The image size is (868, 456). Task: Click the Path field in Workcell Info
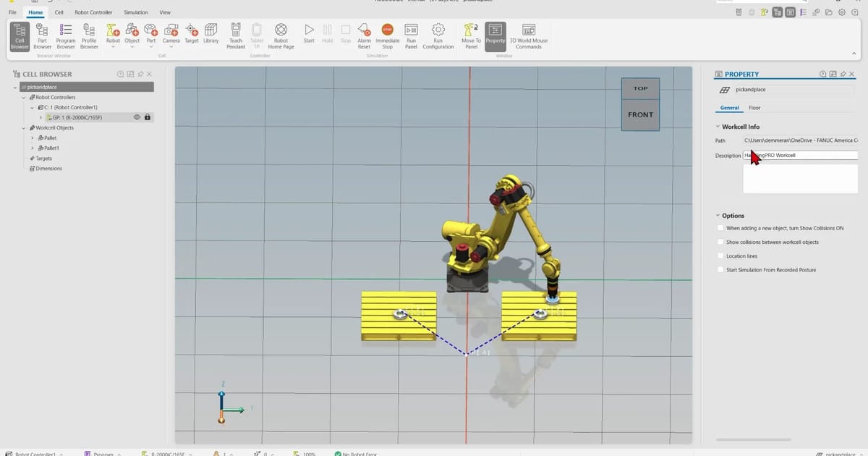(x=800, y=140)
